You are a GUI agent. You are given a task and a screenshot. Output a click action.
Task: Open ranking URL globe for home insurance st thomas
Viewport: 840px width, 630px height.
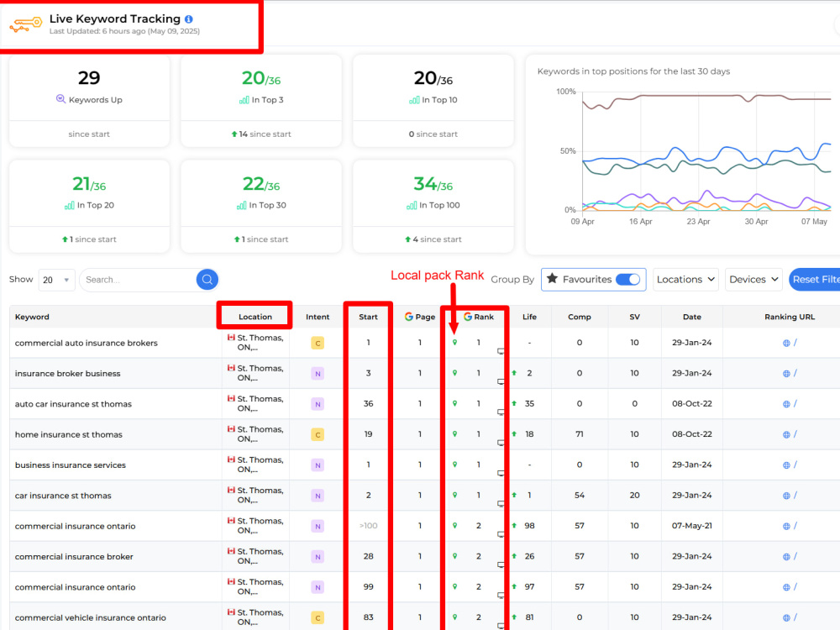[x=786, y=434]
